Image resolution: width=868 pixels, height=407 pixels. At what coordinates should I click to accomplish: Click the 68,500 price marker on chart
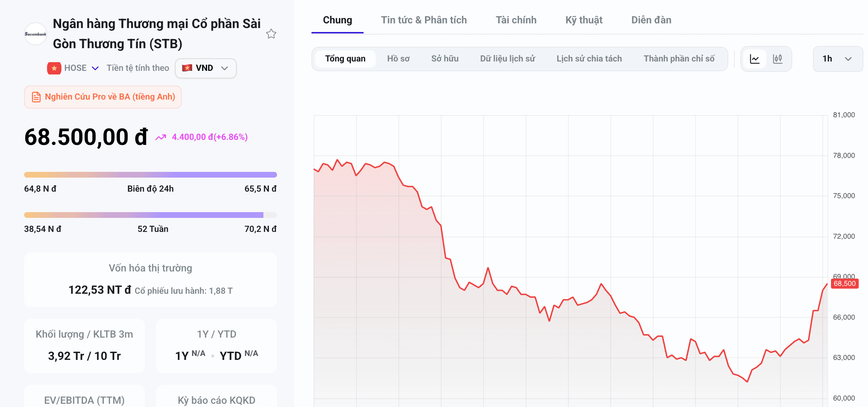[845, 284]
